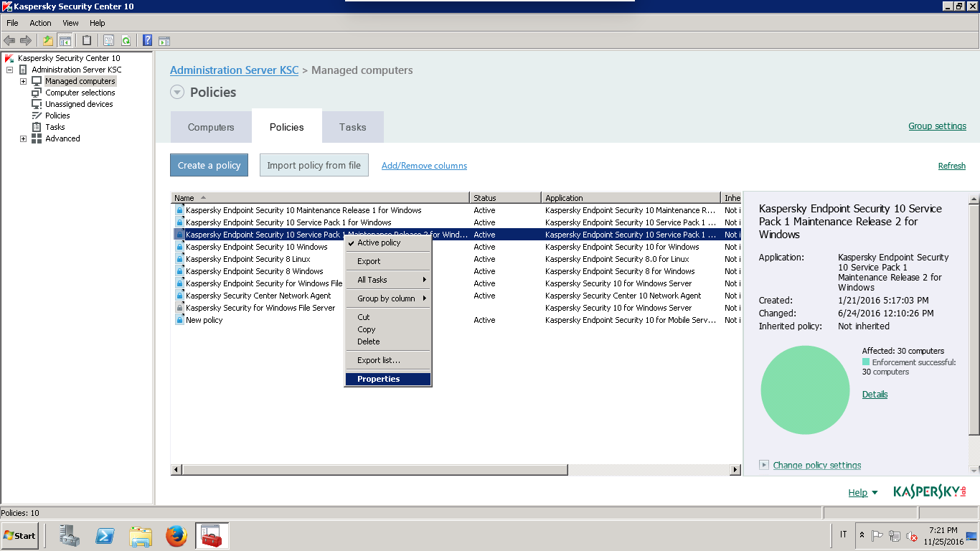
Task: Click the policy list horizontal scrollbar thumb
Action: click(x=374, y=470)
